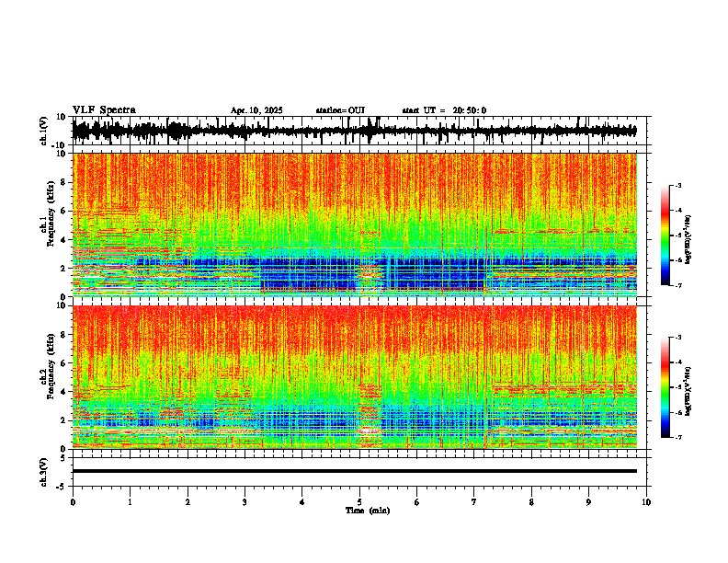Click the "-7" label below the ch.2 color scale
The width and height of the screenshot is (728, 563).
677,437
